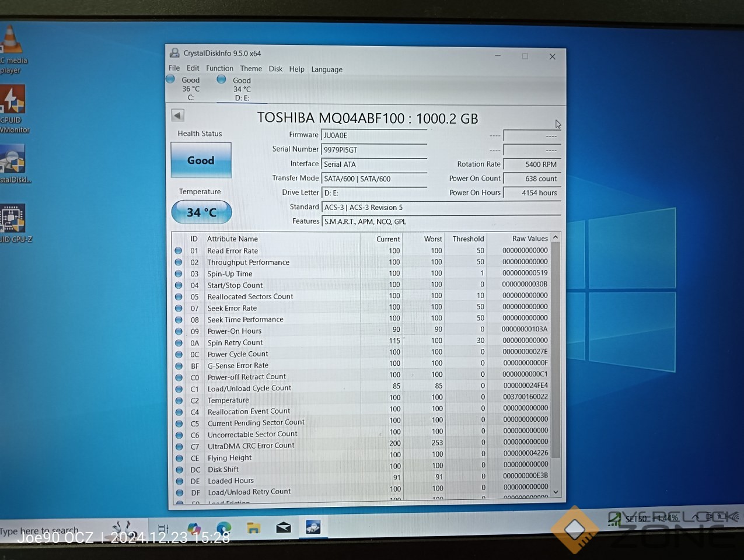Viewport: 744px width, 560px height.
Task: Click the status circle for Seek Time Performance
Action: click(179, 320)
